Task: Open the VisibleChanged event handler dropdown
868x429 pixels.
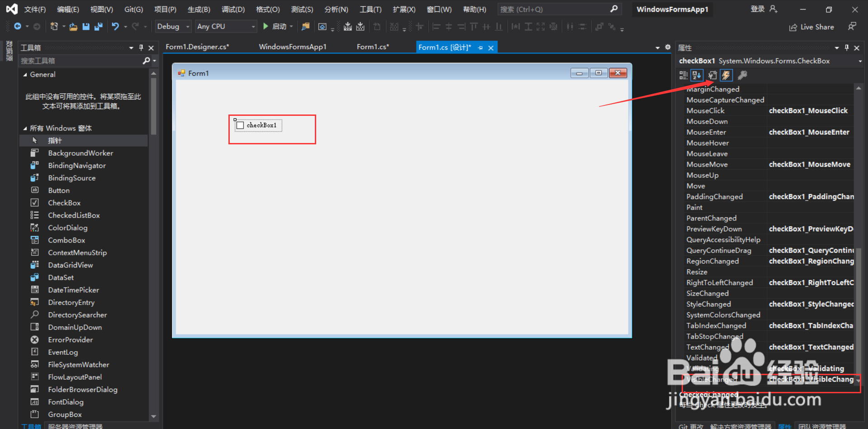Action: (x=858, y=380)
